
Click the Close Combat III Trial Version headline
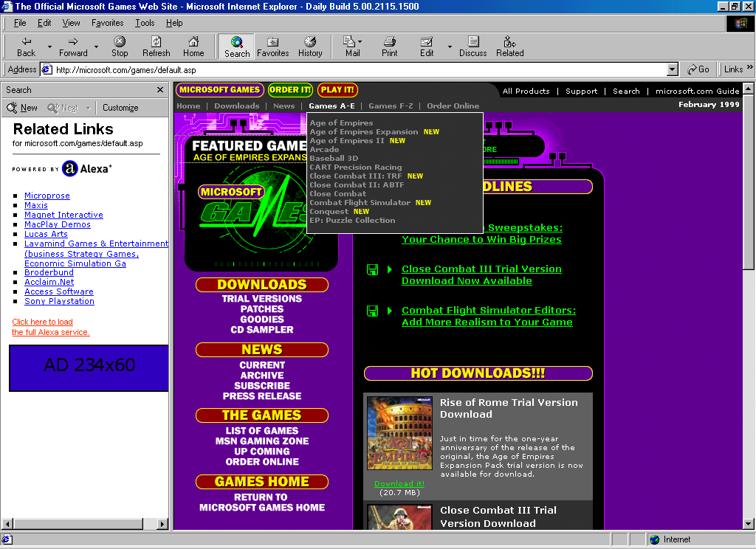coord(481,274)
